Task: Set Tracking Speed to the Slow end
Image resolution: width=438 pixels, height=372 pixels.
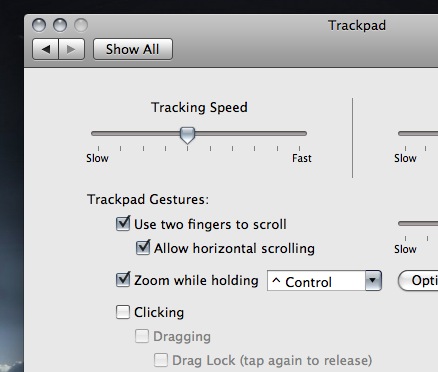Action: 98,134
